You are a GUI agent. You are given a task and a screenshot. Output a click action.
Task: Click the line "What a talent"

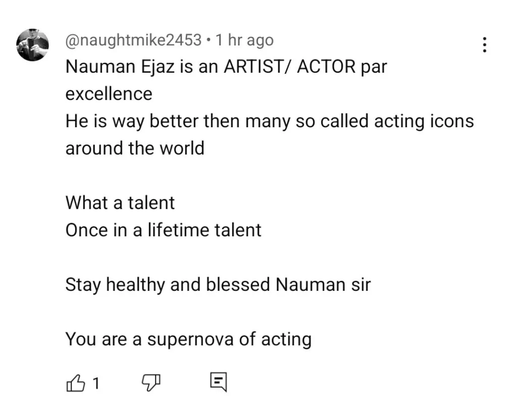[120, 203]
